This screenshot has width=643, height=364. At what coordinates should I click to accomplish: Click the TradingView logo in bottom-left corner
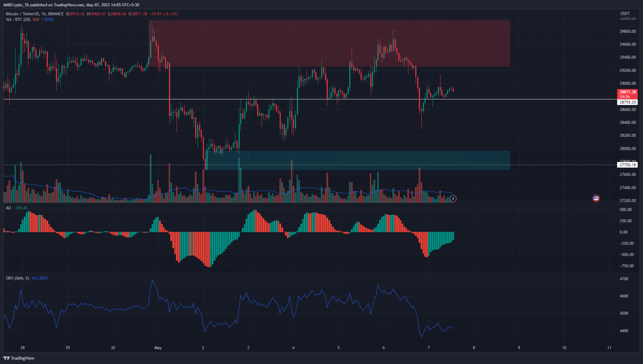click(19, 358)
